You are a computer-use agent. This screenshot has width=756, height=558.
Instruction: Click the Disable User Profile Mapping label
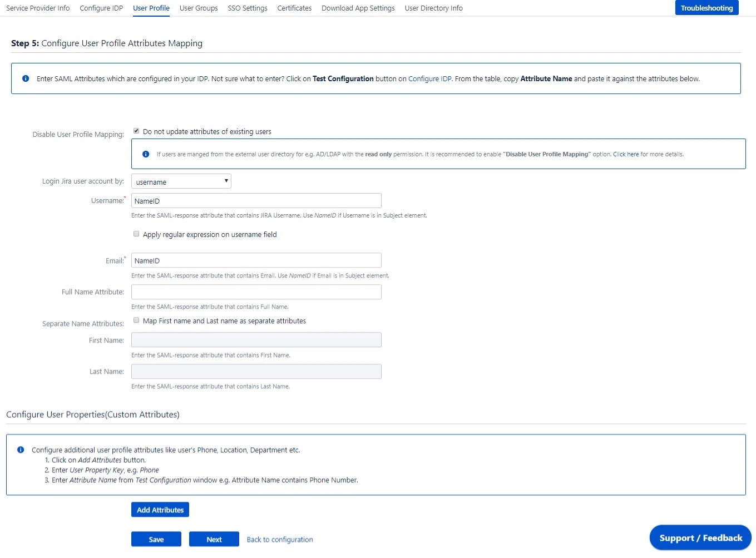click(x=78, y=135)
